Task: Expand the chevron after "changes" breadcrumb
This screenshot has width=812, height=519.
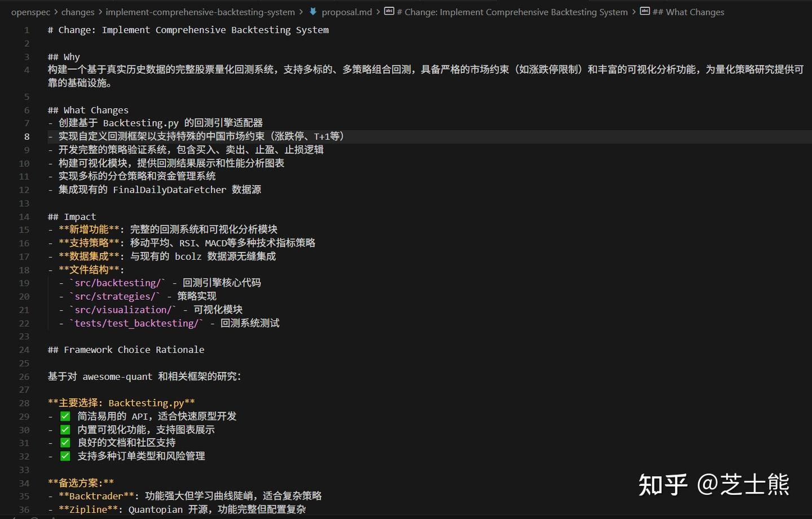Action: click(100, 11)
